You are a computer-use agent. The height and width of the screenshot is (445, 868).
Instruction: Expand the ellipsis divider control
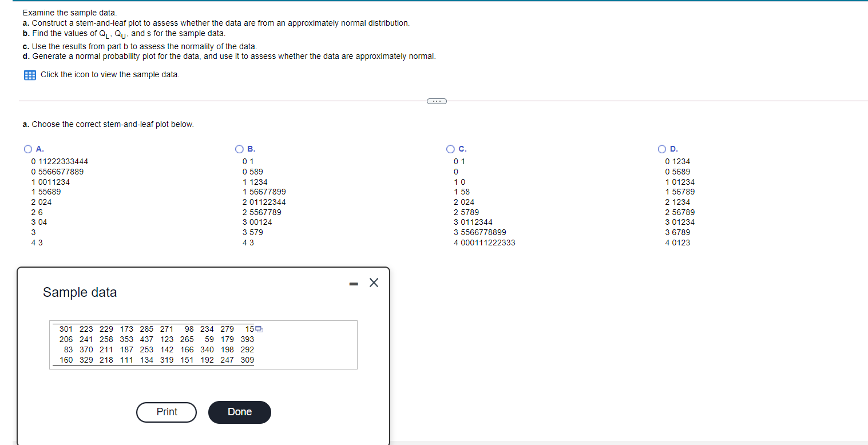(437, 101)
